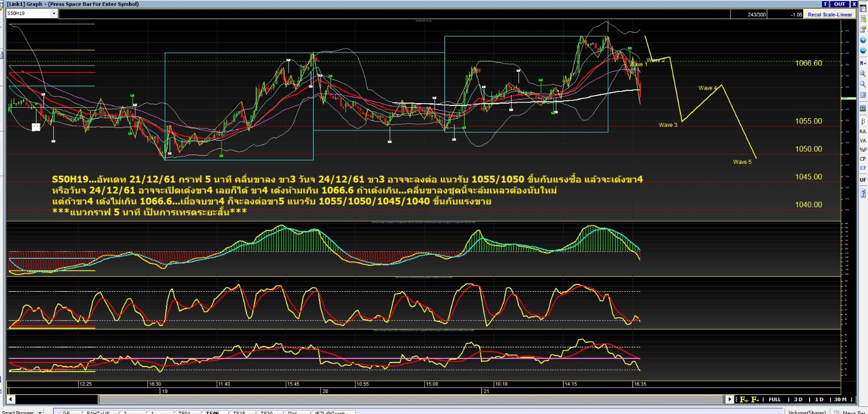Viewport: 868px width, 414px height.
Task: Toggle the UF option in right toolbar
Action: coord(863,180)
